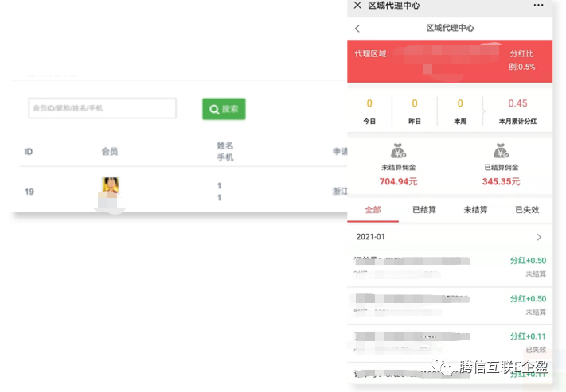Open the three-dot more options menu
Viewport: 566px width, 392px height.
(x=538, y=5)
